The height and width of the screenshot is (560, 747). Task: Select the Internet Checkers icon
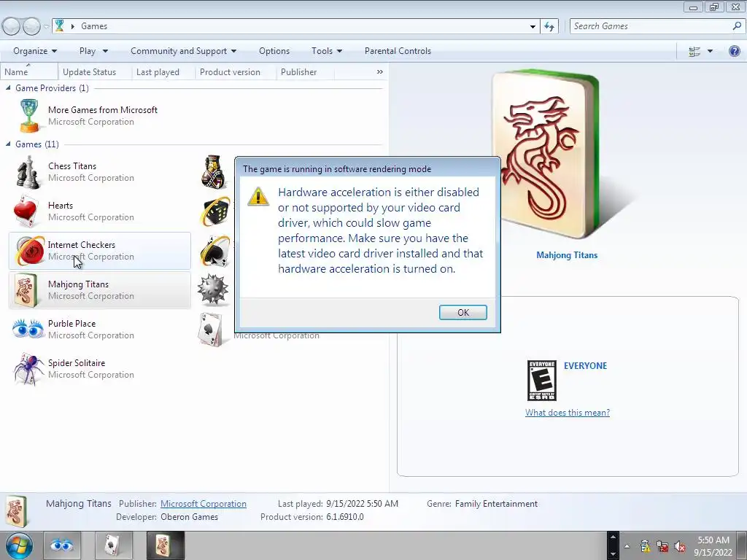29,251
